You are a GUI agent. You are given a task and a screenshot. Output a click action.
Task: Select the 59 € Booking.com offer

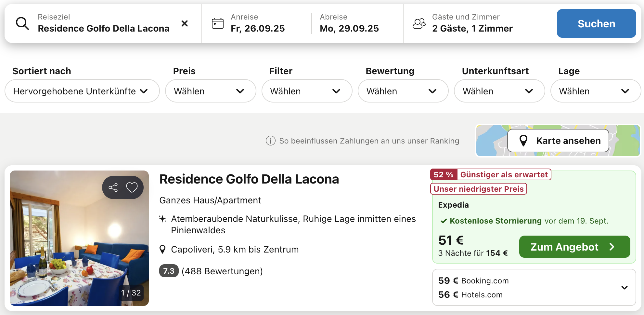point(473,281)
